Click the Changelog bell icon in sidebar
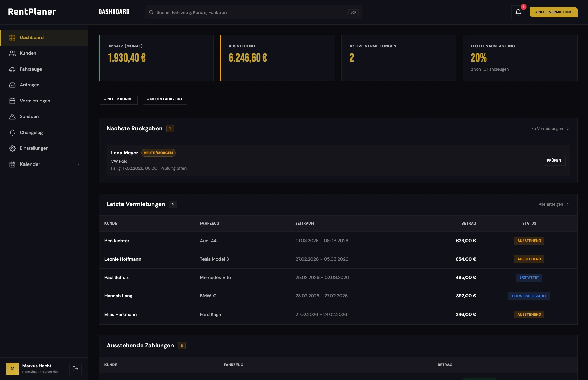The height and width of the screenshot is (380, 588). coord(12,132)
